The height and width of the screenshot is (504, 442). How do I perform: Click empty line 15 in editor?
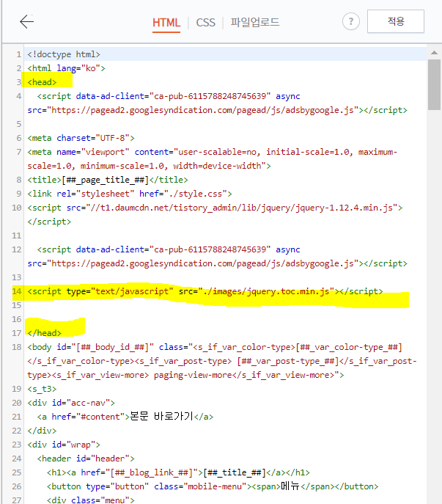click(x=225, y=305)
